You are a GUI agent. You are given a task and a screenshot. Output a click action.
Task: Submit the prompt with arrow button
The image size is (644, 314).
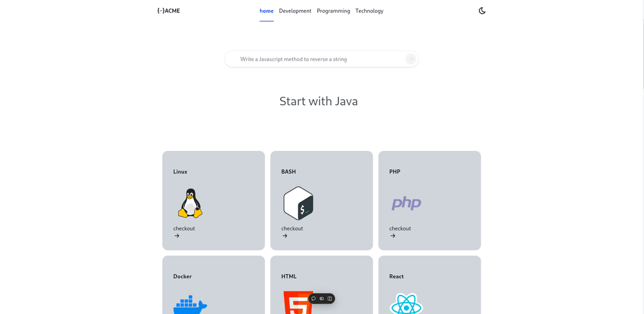(x=411, y=59)
